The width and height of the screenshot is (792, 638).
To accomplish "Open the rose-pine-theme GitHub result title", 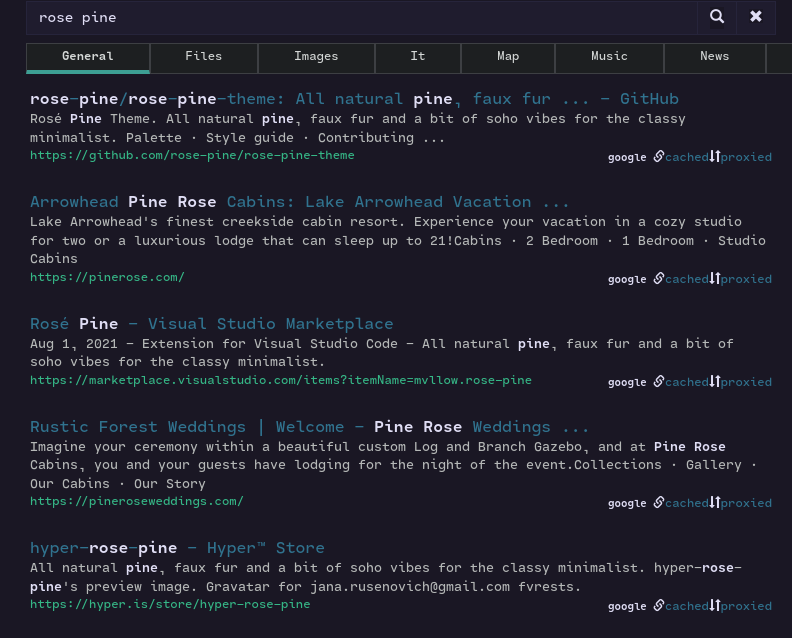I will (x=354, y=99).
